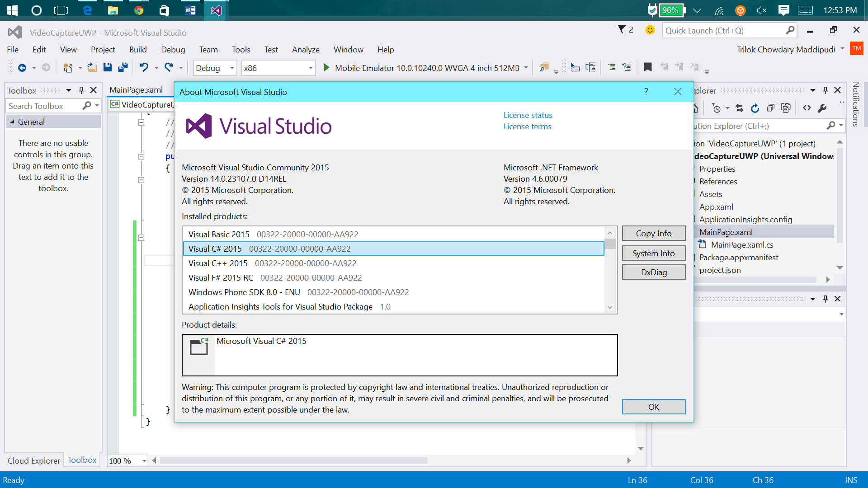Image resolution: width=868 pixels, height=488 pixels.
Task: Click the Refresh icon in Solution Explorer
Action: tap(755, 108)
